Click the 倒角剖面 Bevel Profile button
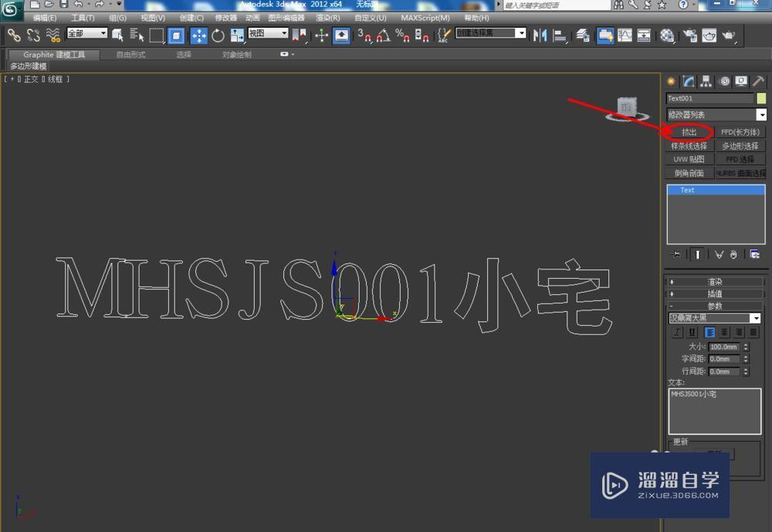The width and height of the screenshot is (772, 532). 688,172
